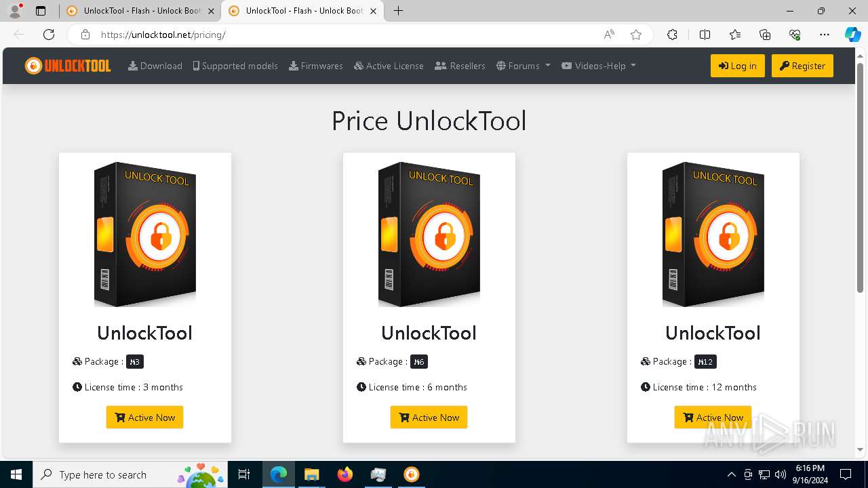Screen dimensions: 868x488
Task: Toggle Split screen icon
Action: point(705,35)
